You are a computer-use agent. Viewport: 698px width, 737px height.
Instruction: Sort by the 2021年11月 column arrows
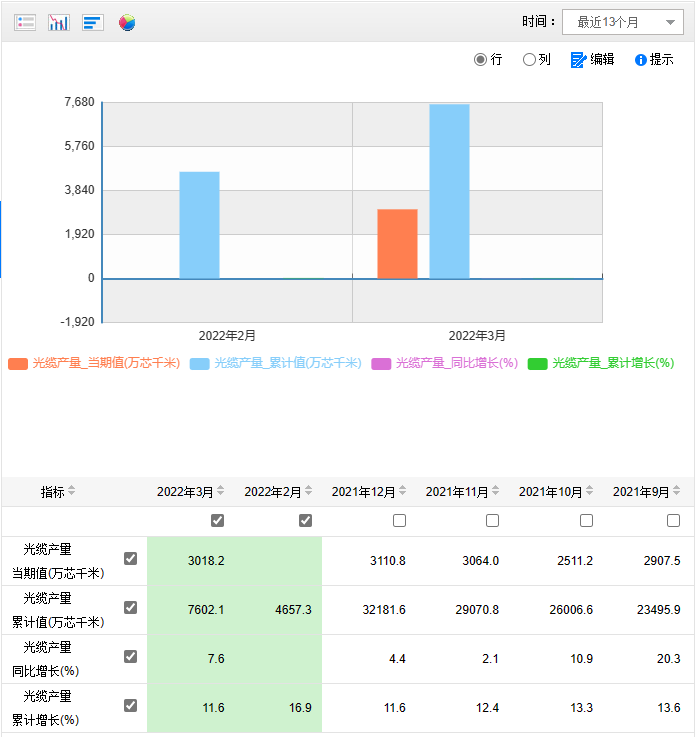coord(496,491)
